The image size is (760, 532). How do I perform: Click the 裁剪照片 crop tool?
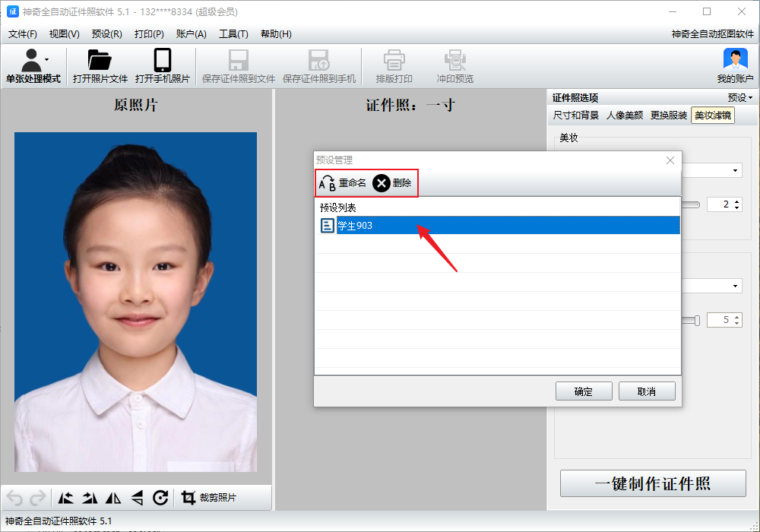208,498
